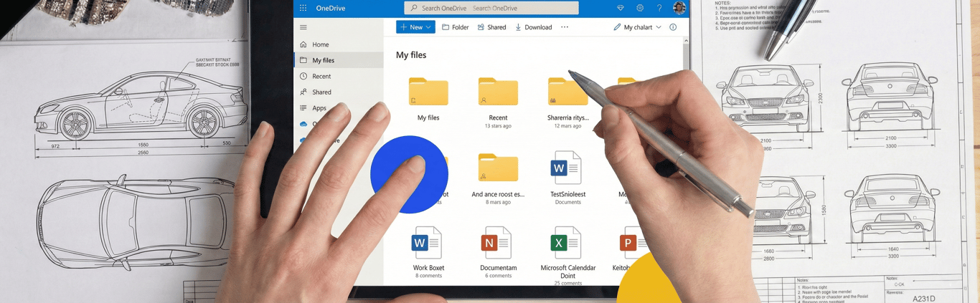Open the settings gear icon
Screen dimensions: 980x303
click(x=640, y=8)
